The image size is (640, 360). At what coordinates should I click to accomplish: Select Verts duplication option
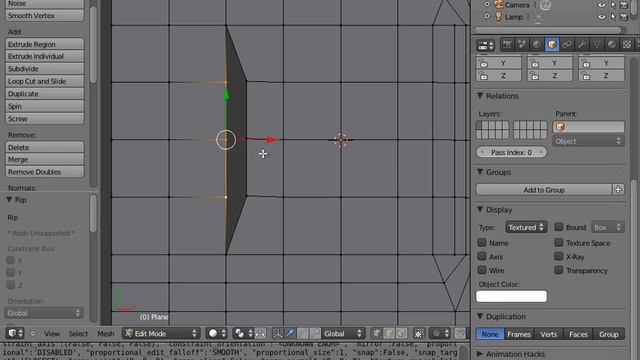[549, 334]
